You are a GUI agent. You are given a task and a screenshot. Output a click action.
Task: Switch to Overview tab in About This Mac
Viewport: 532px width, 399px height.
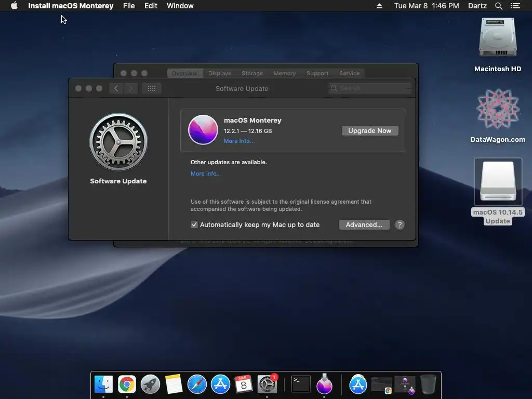[x=184, y=73]
